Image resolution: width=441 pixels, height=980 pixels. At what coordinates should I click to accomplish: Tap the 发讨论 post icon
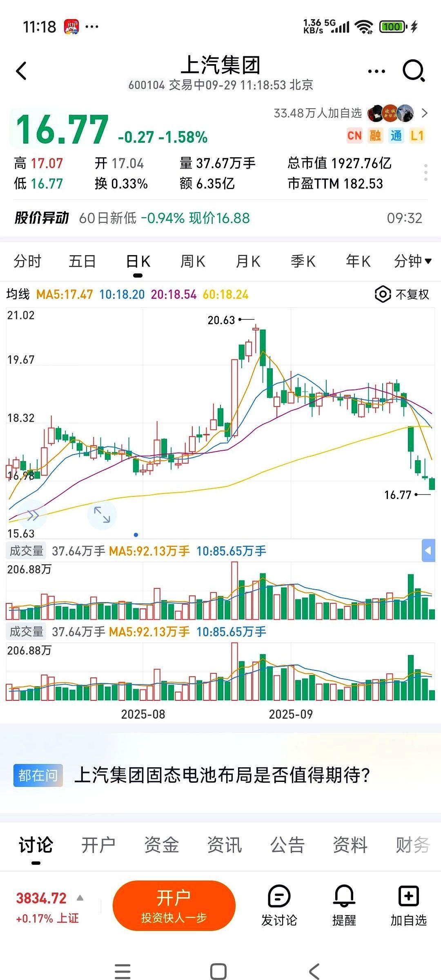point(279,905)
